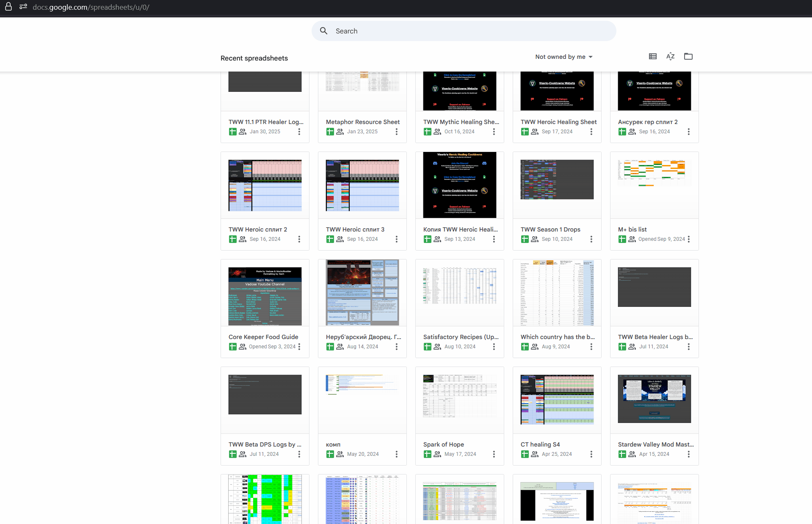Open the Stardew Valley Mod thumbnail preview
The width and height of the screenshot is (812, 524).
point(654,399)
